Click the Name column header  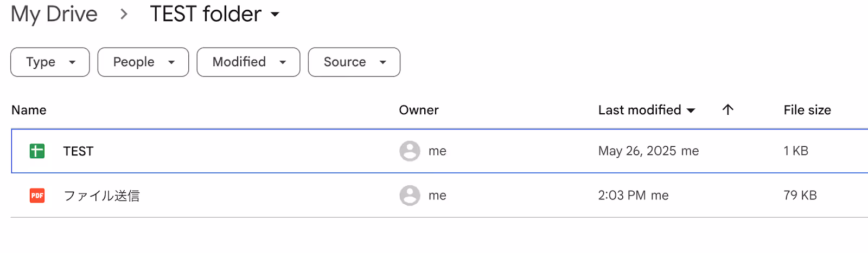[29, 110]
